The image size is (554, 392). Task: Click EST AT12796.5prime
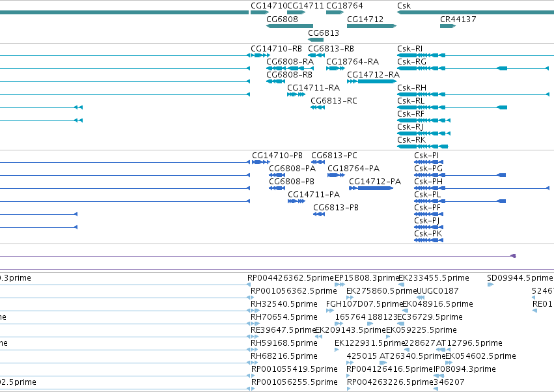click(469, 343)
